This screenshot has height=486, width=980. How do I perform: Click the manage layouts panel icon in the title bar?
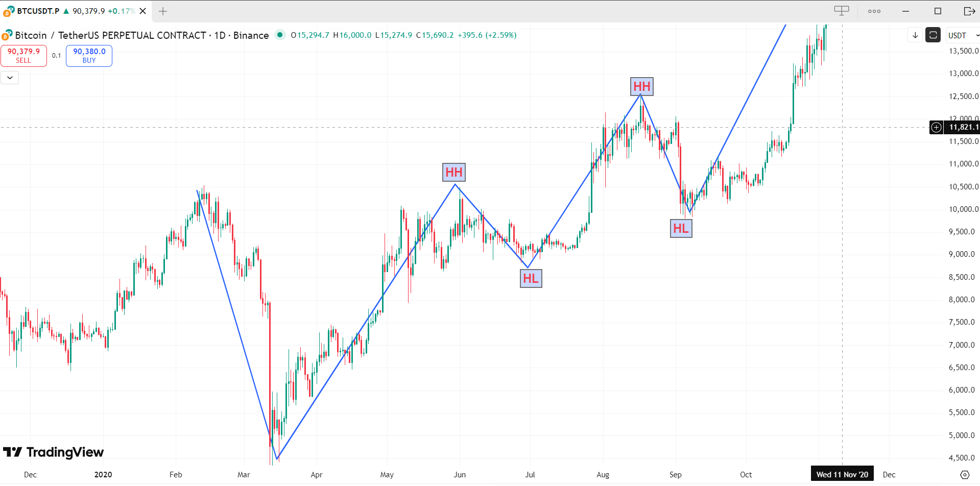click(842, 10)
